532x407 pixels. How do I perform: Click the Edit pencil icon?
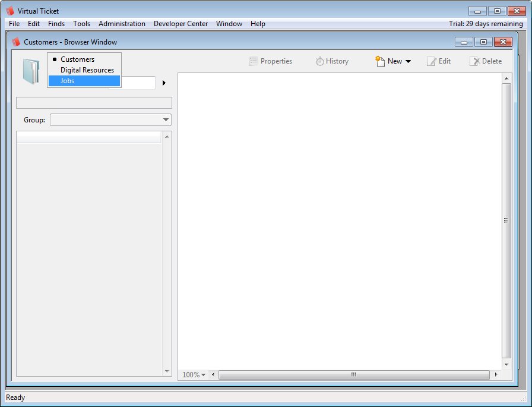coord(431,61)
